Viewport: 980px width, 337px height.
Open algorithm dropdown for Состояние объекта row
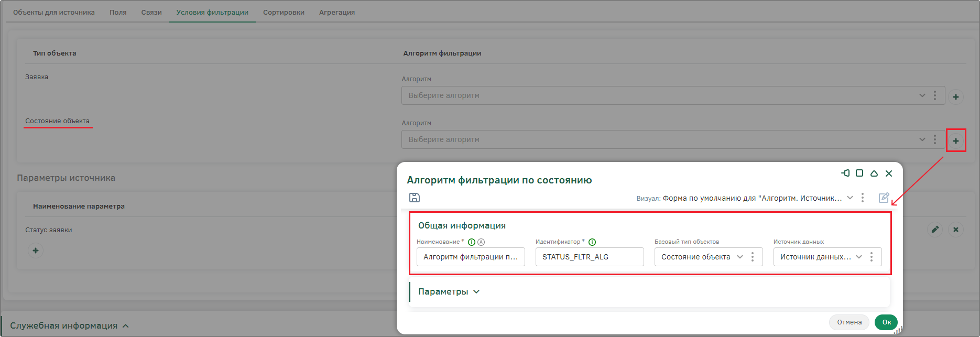click(x=922, y=139)
